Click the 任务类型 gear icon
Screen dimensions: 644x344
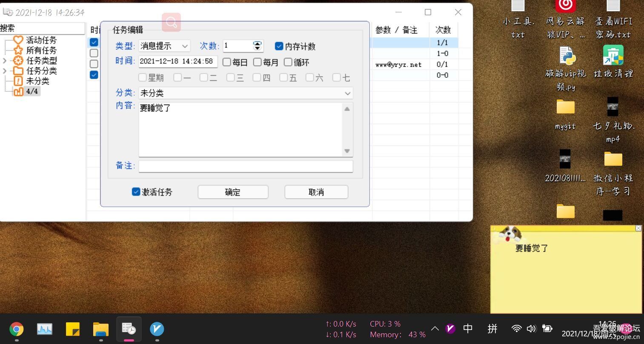click(x=18, y=60)
